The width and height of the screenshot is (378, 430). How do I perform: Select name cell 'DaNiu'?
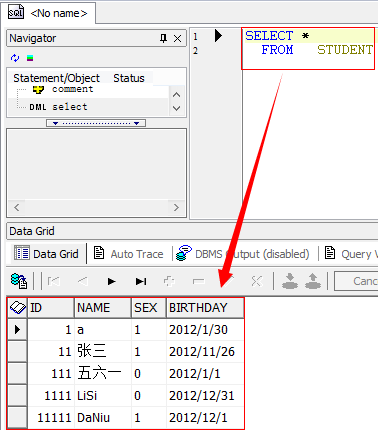coord(103,417)
